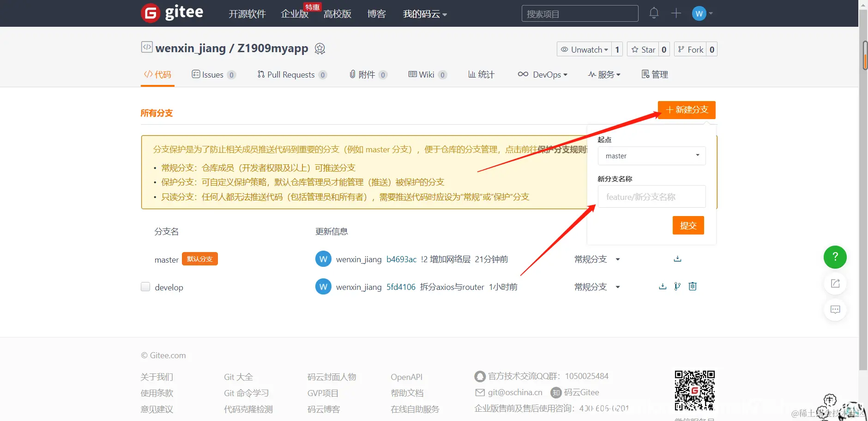Change master branch 常规分支 type dropdown
This screenshot has width=868, height=421.
(x=597, y=259)
